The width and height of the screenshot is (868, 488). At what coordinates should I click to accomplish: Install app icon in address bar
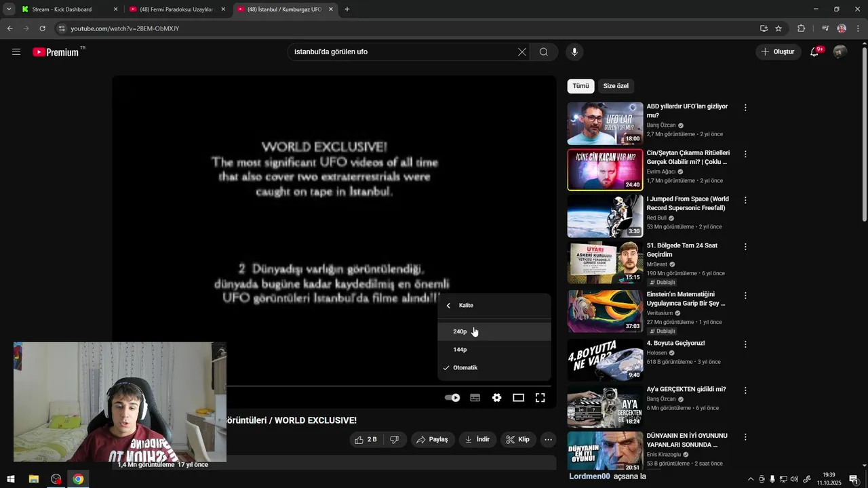(x=764, y=28)
